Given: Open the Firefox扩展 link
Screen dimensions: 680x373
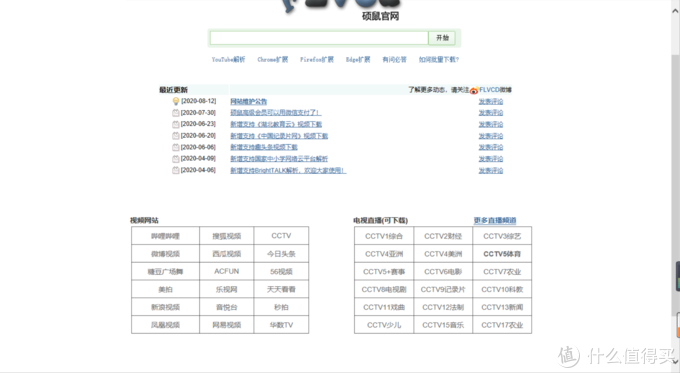Looking at the screenshot, I should [317, 59].
